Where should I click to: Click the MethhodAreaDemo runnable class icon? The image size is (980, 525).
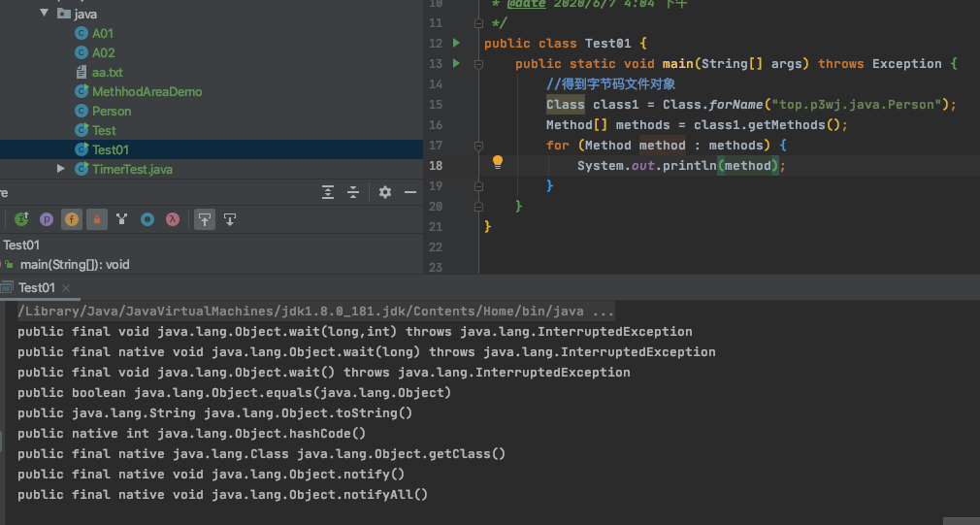tap(82, 91)
